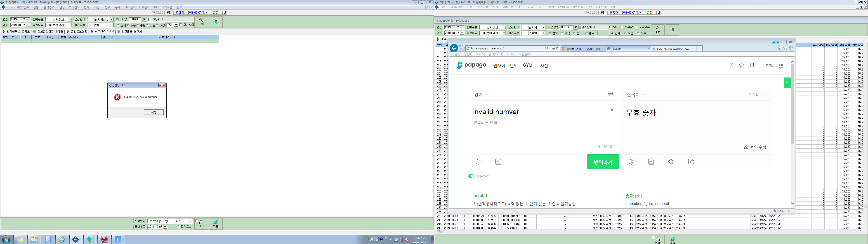Open Papago apps grid icon
This screenshot has width=868, height=244.
click(781, 65)
